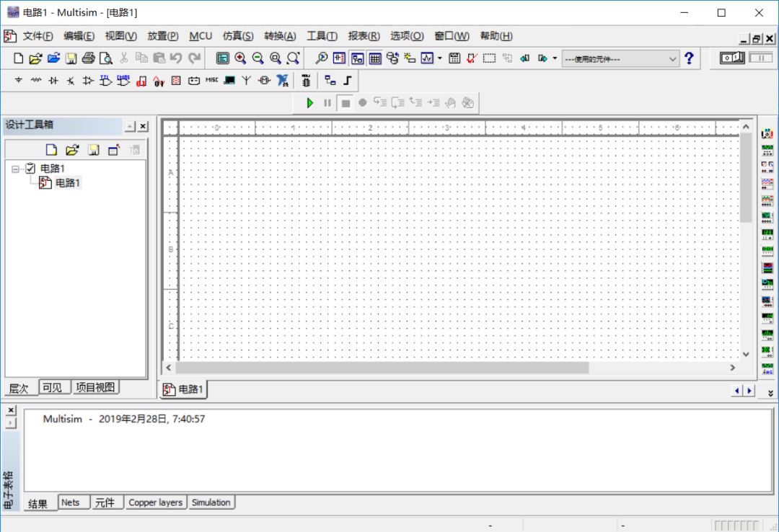Print the current circuit
Viewport: 779px width, 532px height.
point(89,58)
